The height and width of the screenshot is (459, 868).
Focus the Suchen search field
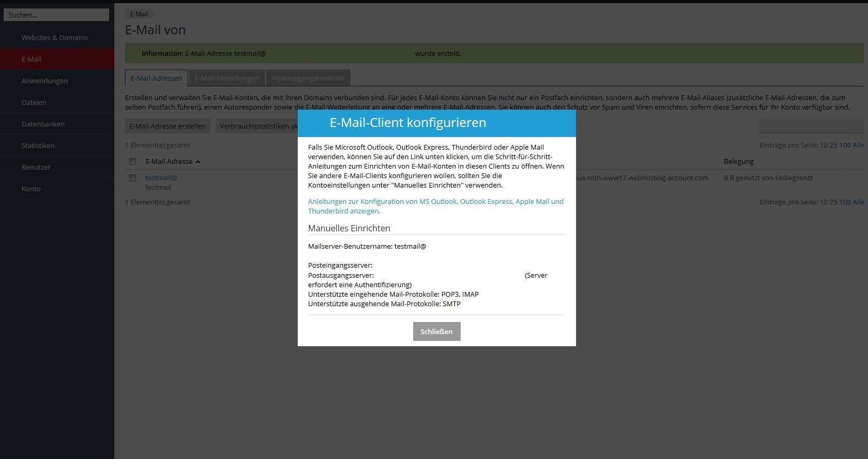pos(56,15)
